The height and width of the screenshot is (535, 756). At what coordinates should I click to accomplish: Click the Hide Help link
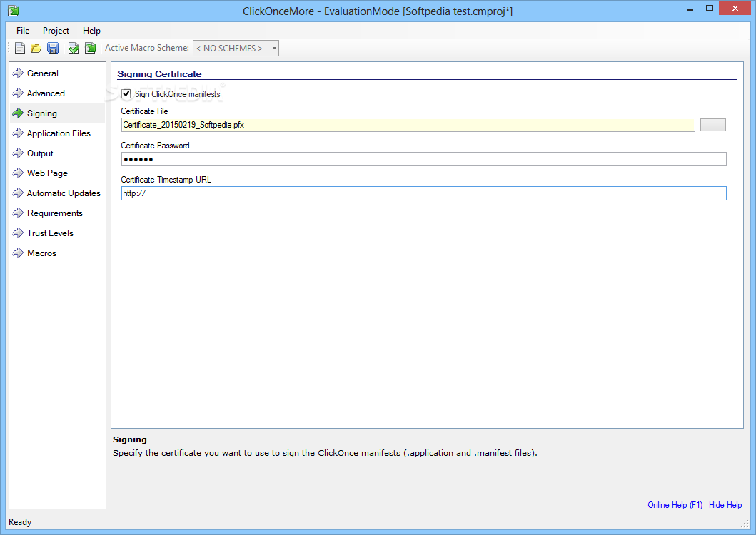pos(725,504)
